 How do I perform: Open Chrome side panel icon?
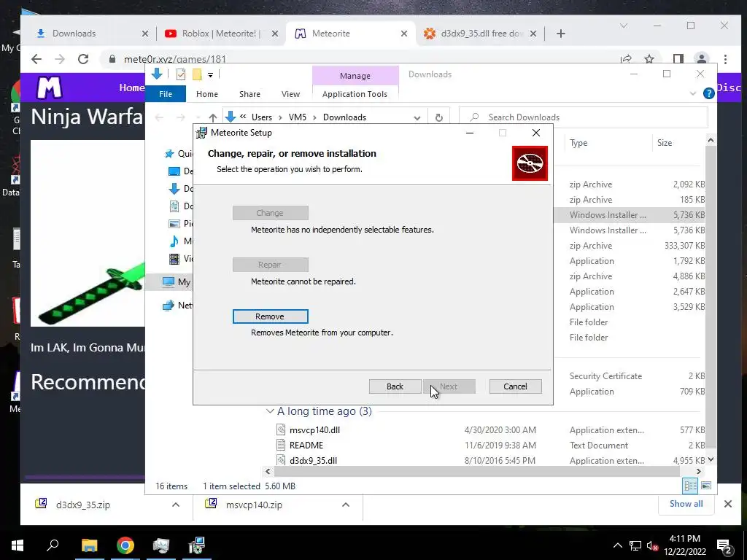pos(678,59)
